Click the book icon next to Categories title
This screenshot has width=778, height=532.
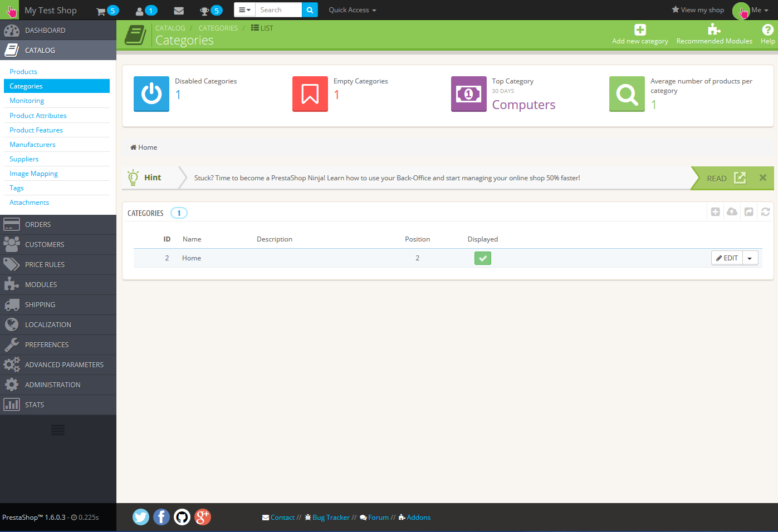135,35
